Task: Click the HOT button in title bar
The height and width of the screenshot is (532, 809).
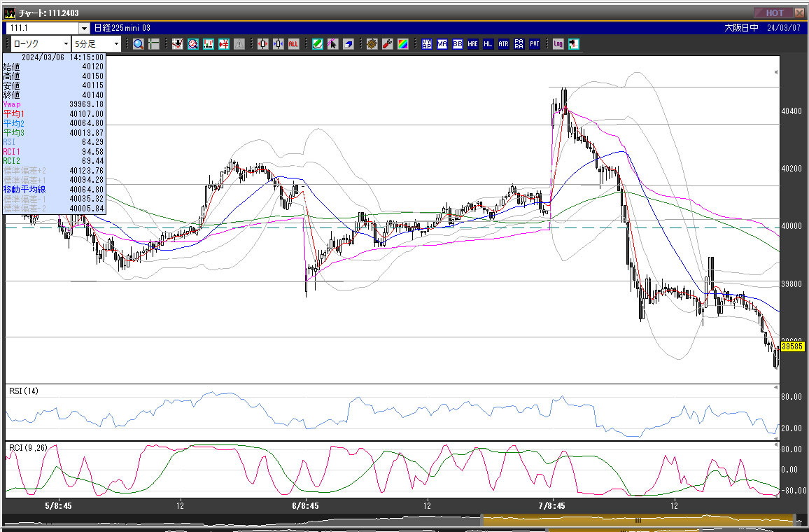Action: [x=773, y=13]
